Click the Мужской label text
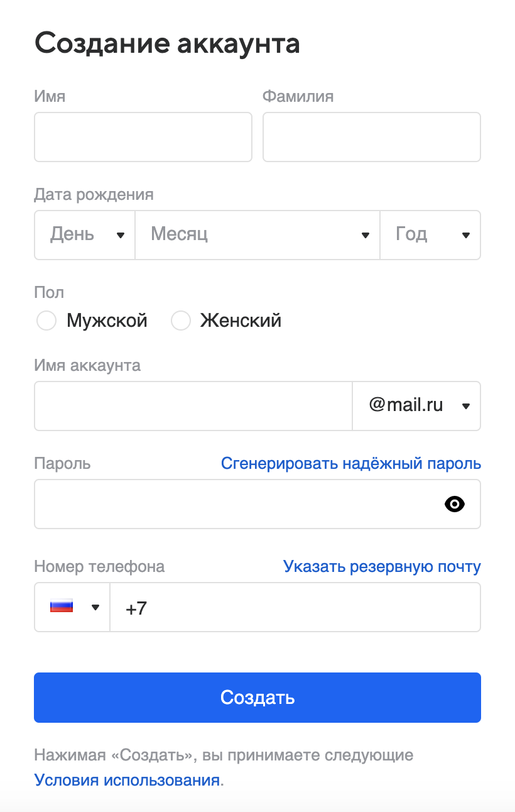515x812 pixels. 107,321
